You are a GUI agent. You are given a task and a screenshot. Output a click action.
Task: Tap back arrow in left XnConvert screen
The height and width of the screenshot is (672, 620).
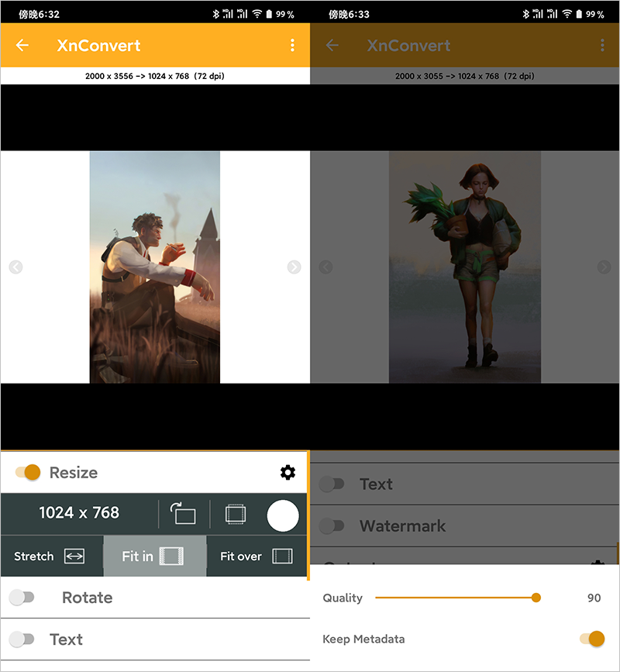pos(22,45)
